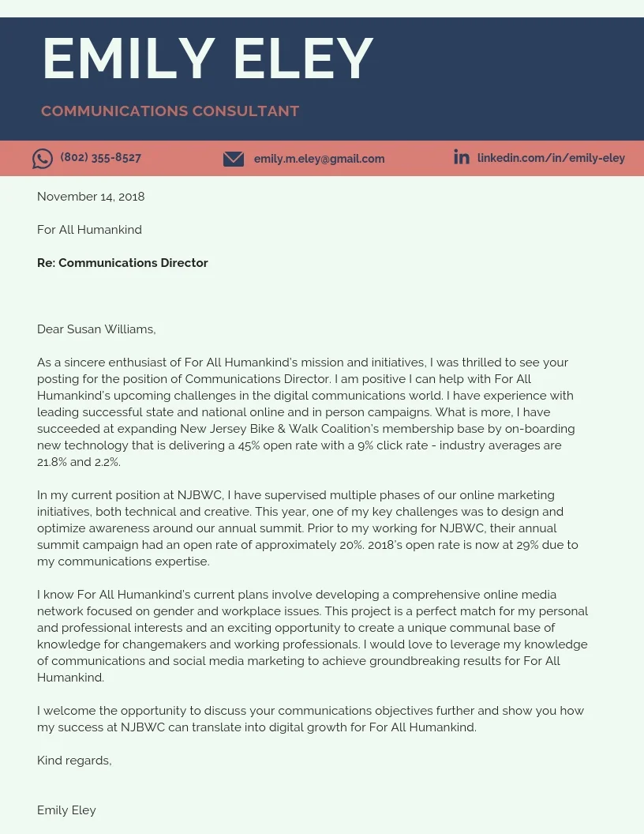Click the phone number (802) 355-8527
This screenshot has height=834, width=644.
pyautogui.click(x=101, y=157)
